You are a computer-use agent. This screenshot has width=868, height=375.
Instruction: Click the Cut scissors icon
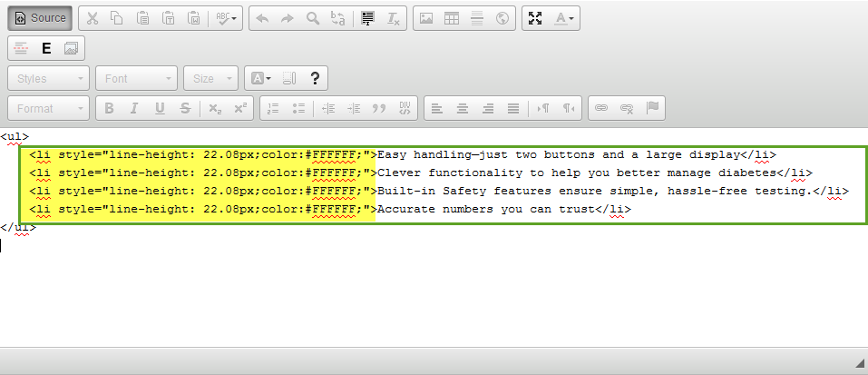tap(93, 18)
